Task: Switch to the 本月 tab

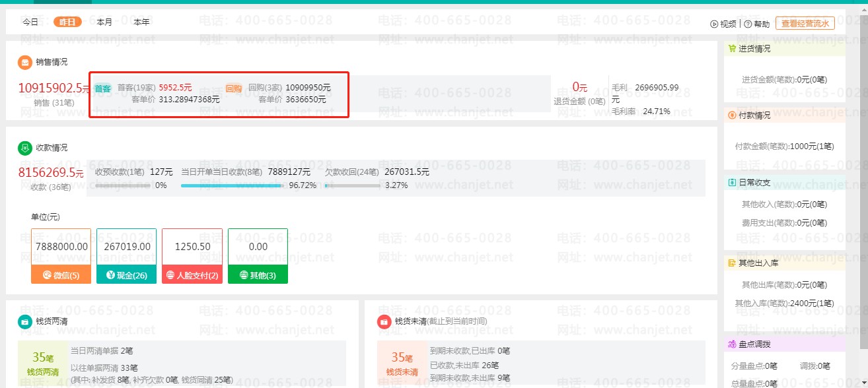Action: [x=104, y=22]
